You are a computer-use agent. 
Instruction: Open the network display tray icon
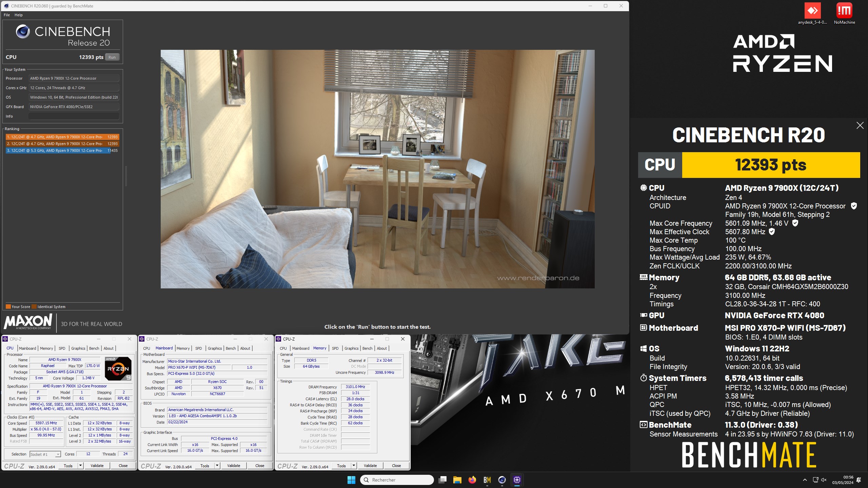[x=815, y=480]
